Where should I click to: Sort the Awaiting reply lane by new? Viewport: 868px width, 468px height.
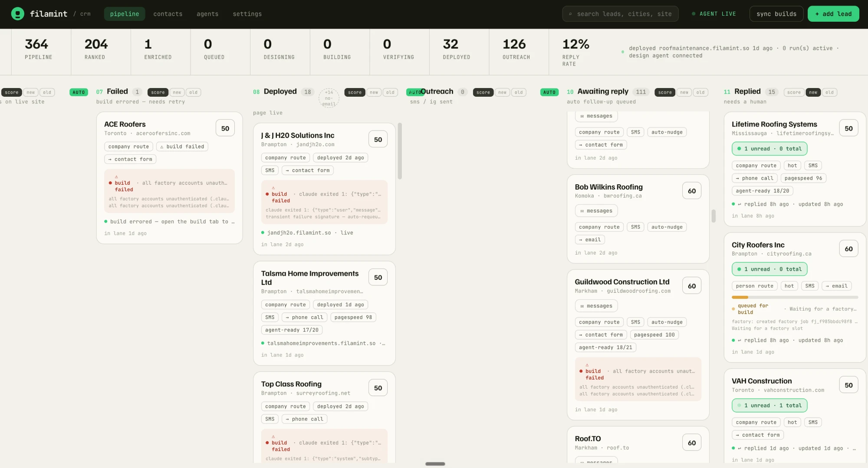[x=684, y=92]
